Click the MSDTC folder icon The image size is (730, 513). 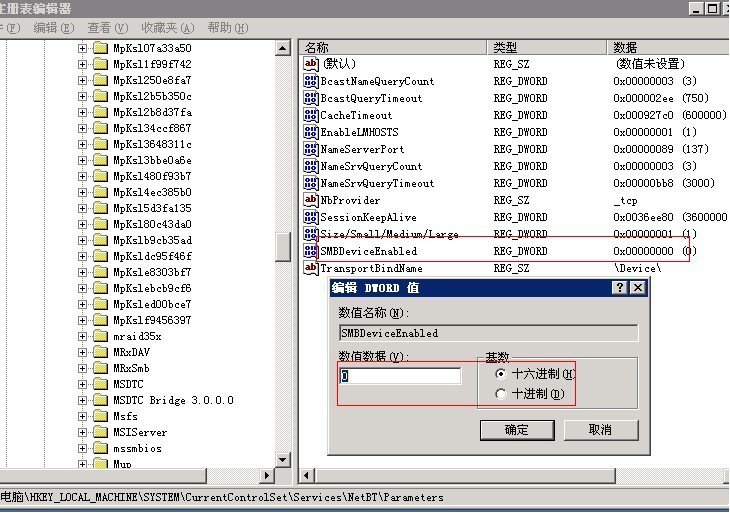click(100, 384)
